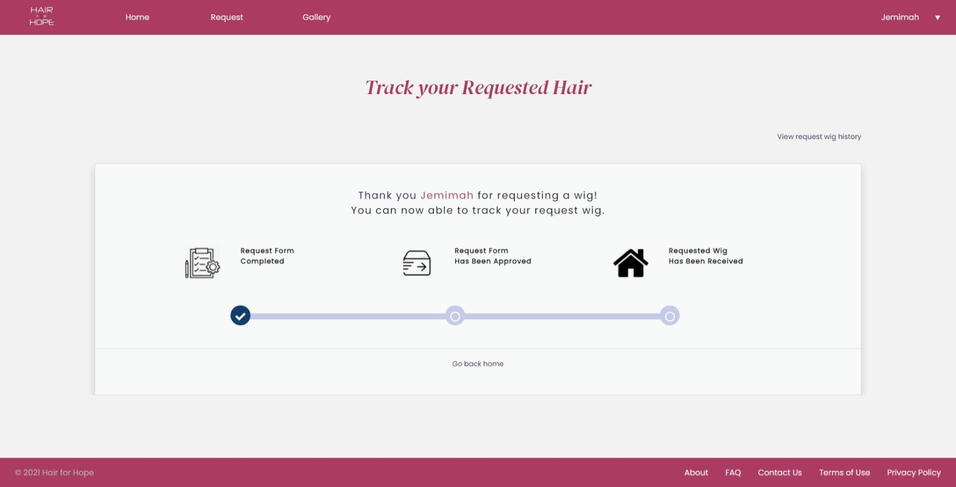Click the black house wig received icon
Image resolution: width=956 pixels, height=487 pixels.
tap(630, 263)
